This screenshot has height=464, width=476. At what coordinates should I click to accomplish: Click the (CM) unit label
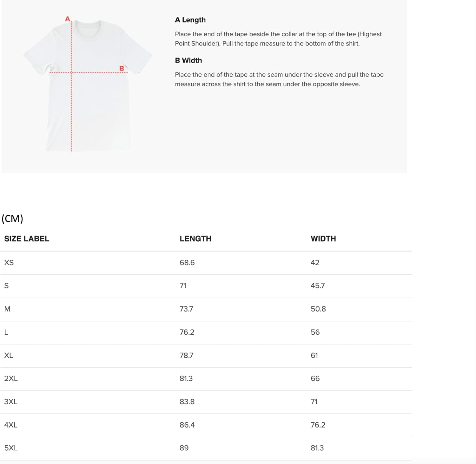pos(12,219)
